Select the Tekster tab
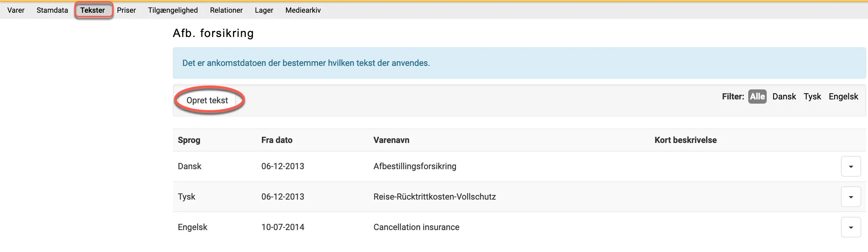 click(x=92, y=10)
